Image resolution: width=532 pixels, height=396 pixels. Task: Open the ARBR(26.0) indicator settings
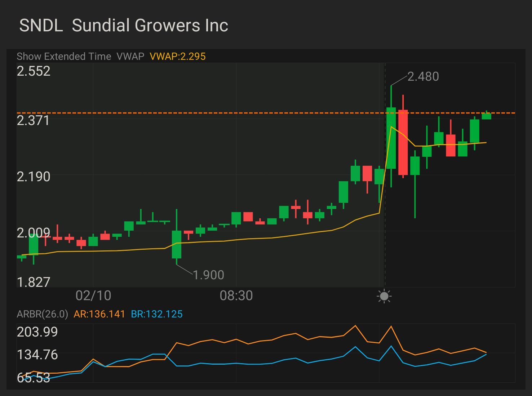42,314
